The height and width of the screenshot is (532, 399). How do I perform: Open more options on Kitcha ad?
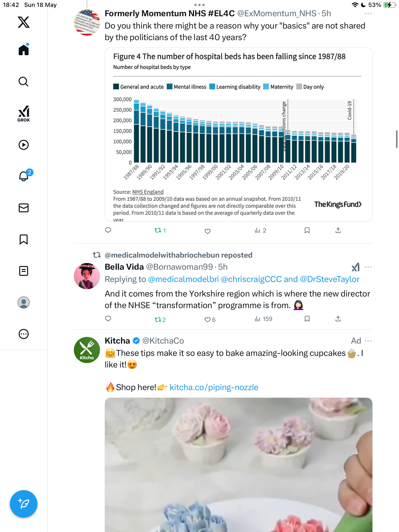tap(368, 341)
